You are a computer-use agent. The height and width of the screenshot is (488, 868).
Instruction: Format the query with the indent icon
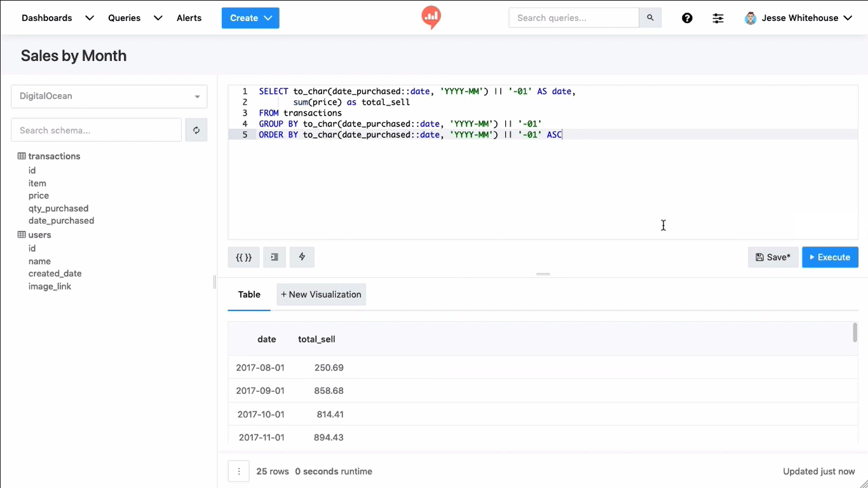tap(275, 257)
